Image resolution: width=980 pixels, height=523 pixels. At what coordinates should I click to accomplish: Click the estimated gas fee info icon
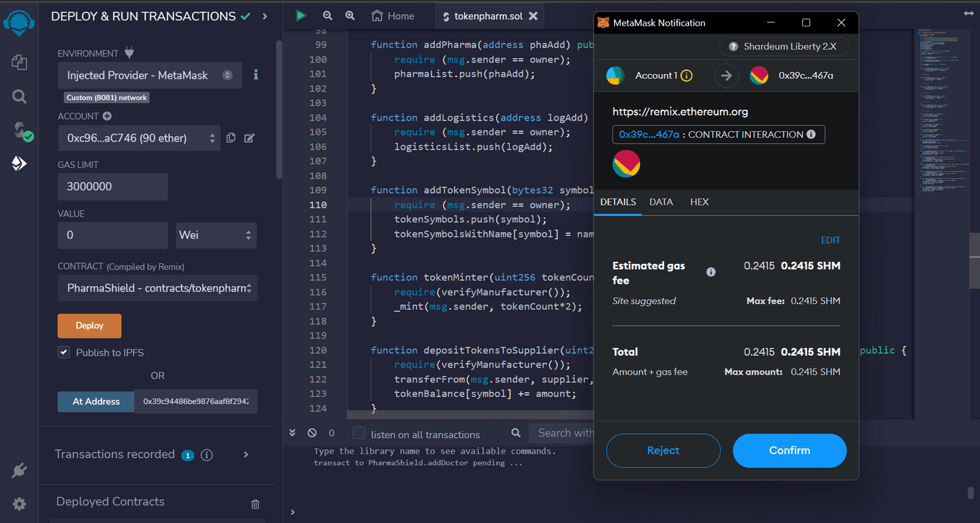tap(710, 272)
